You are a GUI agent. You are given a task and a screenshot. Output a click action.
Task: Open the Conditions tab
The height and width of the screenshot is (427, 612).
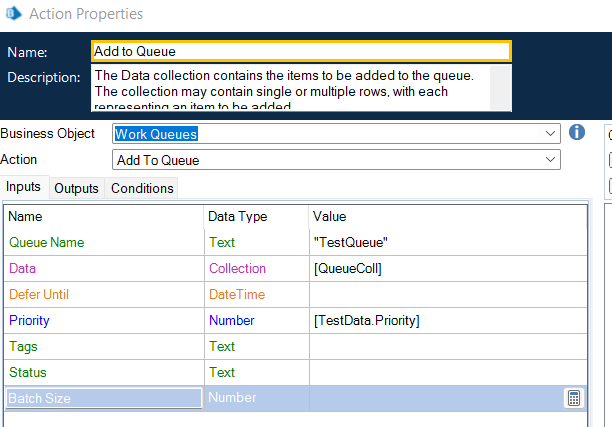141,188
